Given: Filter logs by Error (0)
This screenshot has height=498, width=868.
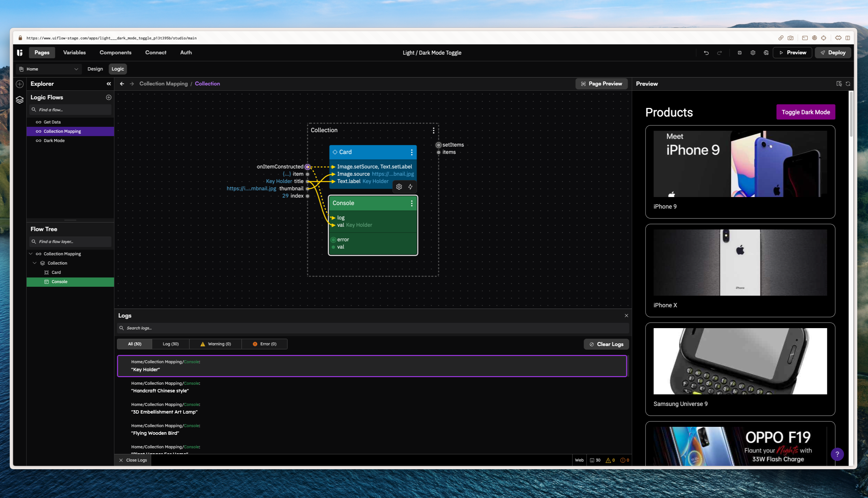Looking at the screenshot, I should (x=265, y=344).
